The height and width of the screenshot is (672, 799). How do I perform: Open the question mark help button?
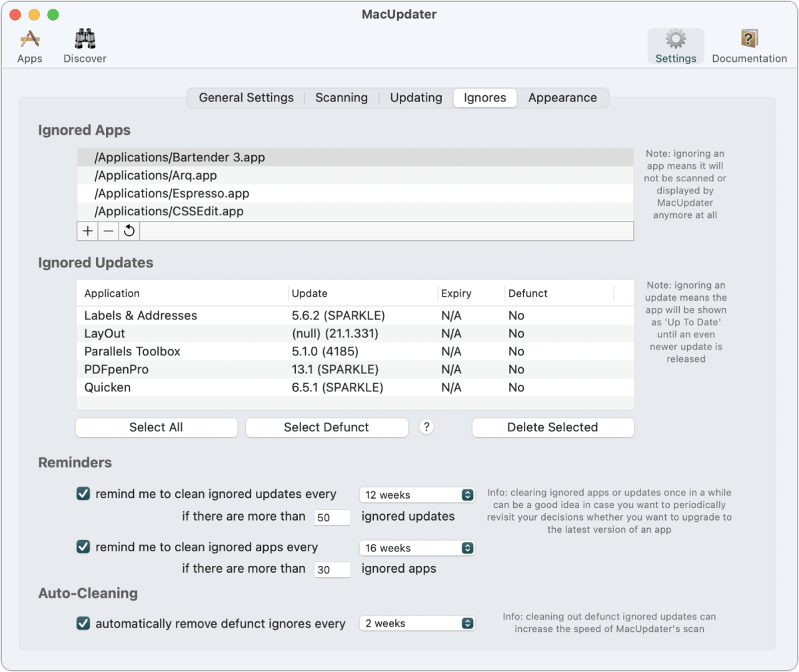426,427
